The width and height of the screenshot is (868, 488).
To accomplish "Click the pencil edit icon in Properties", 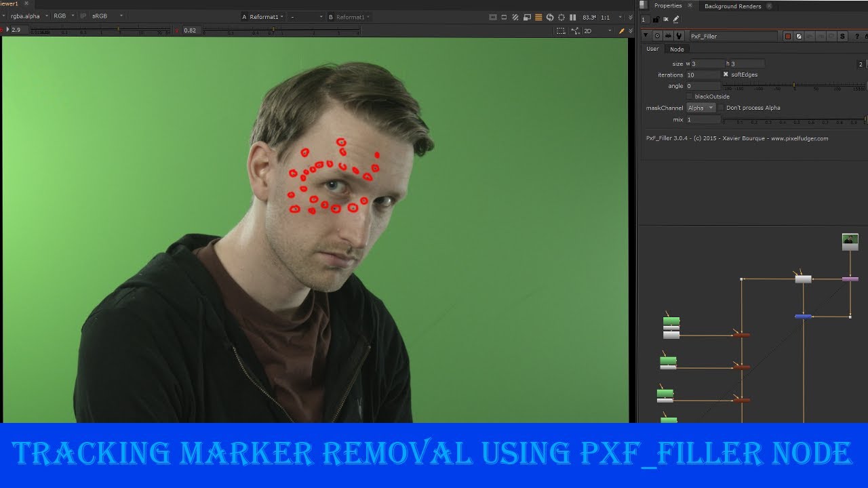I will pyautogui.click(x=675, y=20).
